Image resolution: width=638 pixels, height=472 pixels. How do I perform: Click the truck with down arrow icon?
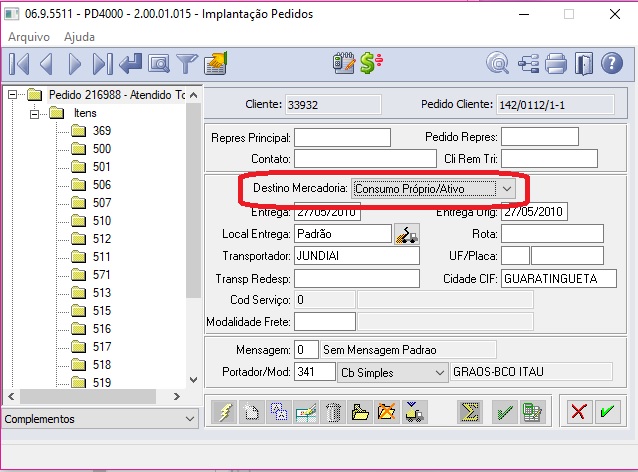coord(414,412)
